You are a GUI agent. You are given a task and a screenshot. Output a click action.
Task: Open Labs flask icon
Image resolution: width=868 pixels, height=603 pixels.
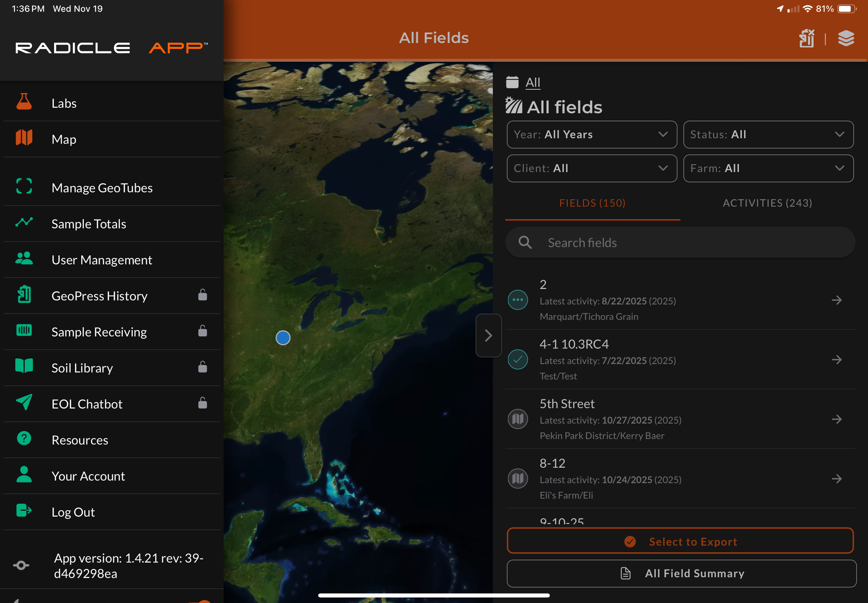(24, 101)
